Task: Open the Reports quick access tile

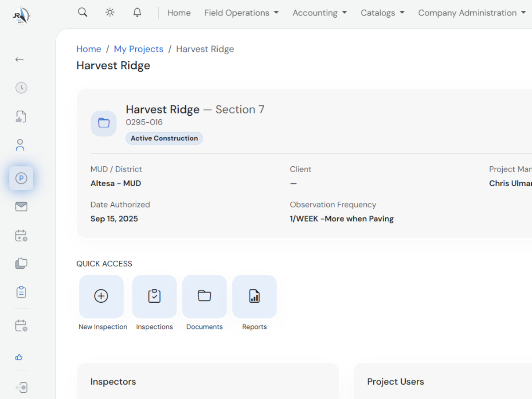Action: coord(254,297)
